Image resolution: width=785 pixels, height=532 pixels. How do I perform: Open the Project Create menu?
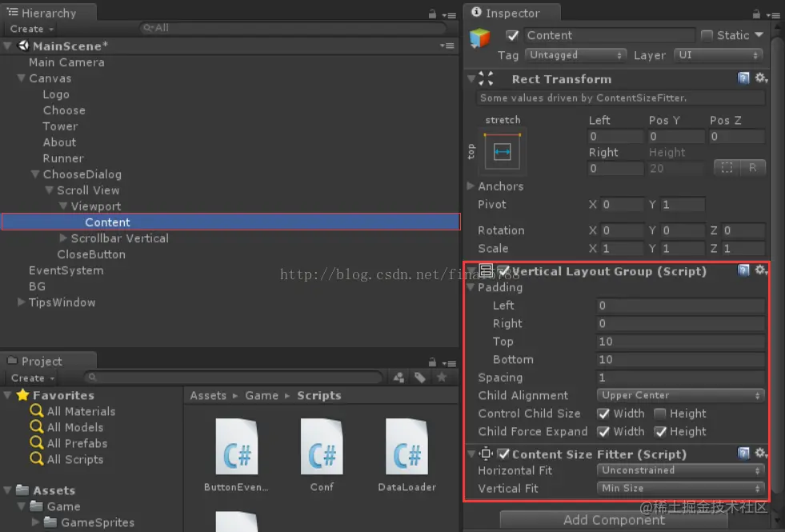32,378
